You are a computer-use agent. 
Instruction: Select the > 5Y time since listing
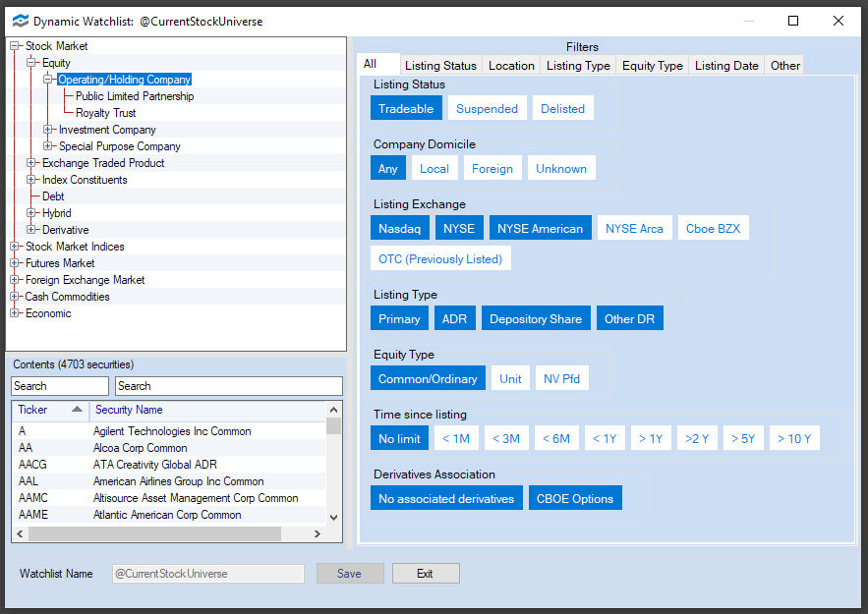[745, 438]
